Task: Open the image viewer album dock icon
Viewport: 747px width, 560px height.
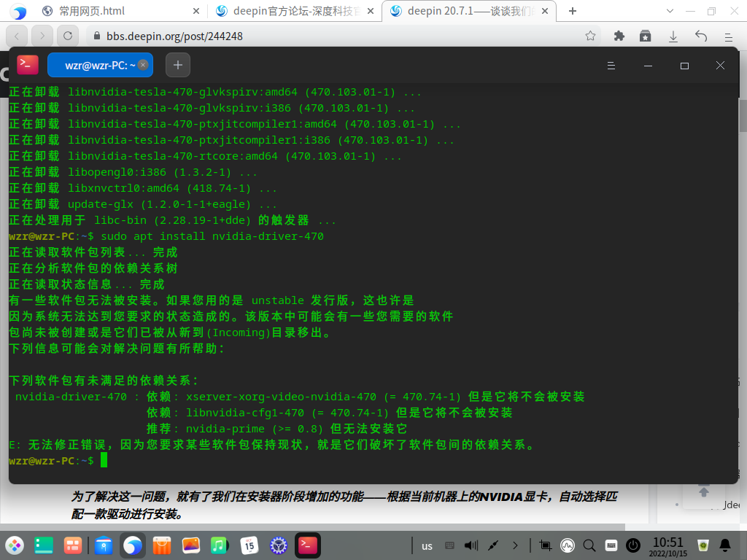Action: point(191,545)
